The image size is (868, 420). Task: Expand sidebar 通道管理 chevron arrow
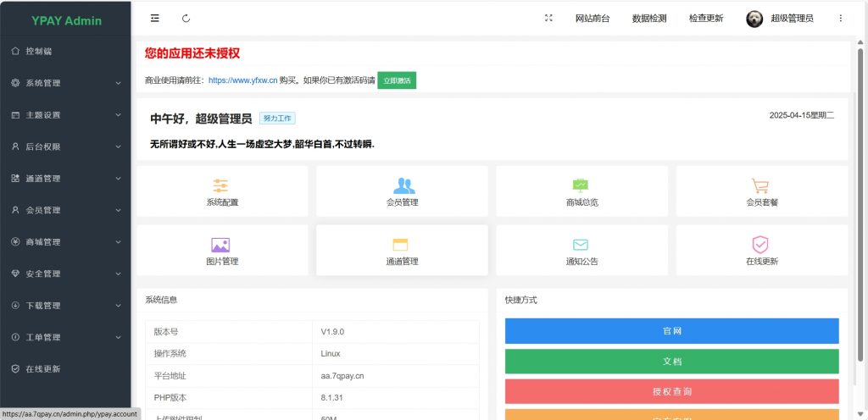[x=118, y=179]
